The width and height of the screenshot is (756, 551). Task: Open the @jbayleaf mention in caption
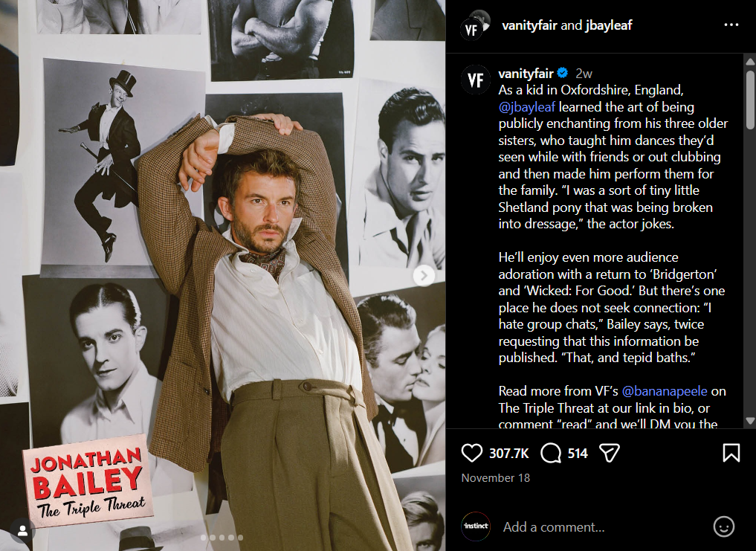(x=527, y=106)
